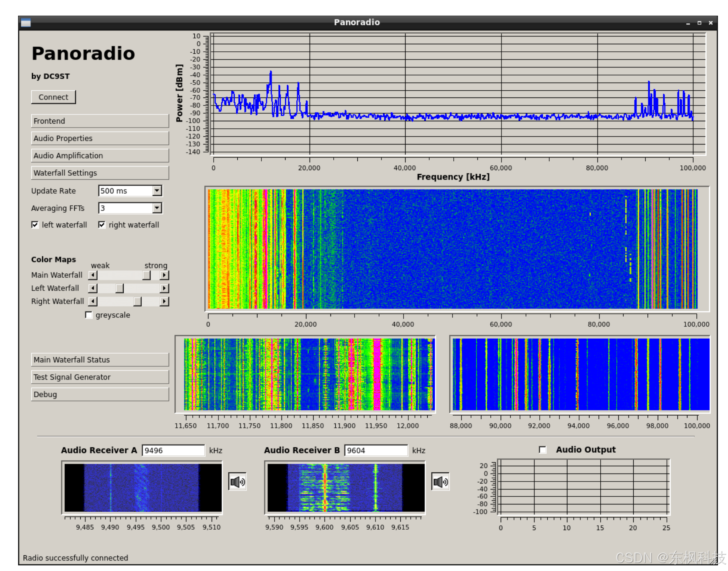Click Right Waterfall slider right arrow

pyautogui.click(x=164, y=302)
